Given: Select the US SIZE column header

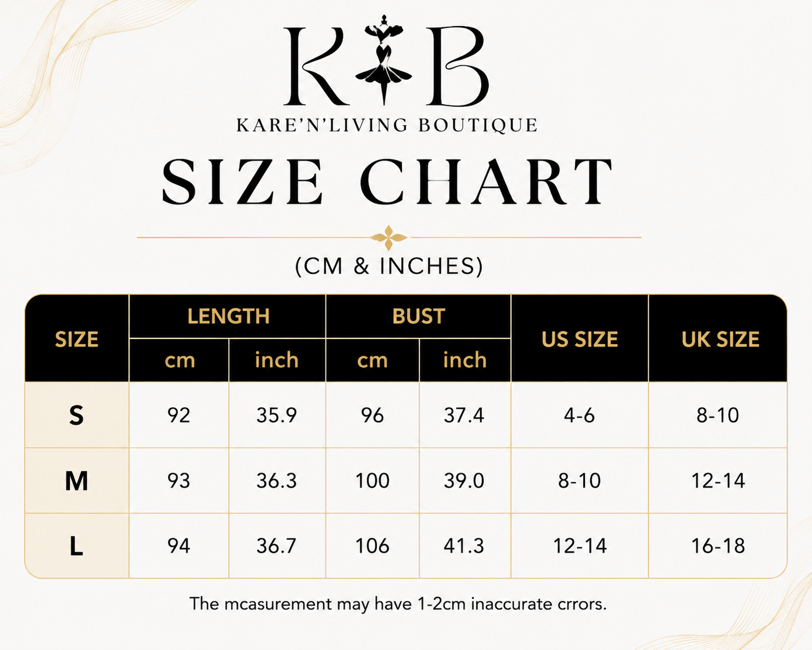Looking at the screenshot, I should point(580,338).
